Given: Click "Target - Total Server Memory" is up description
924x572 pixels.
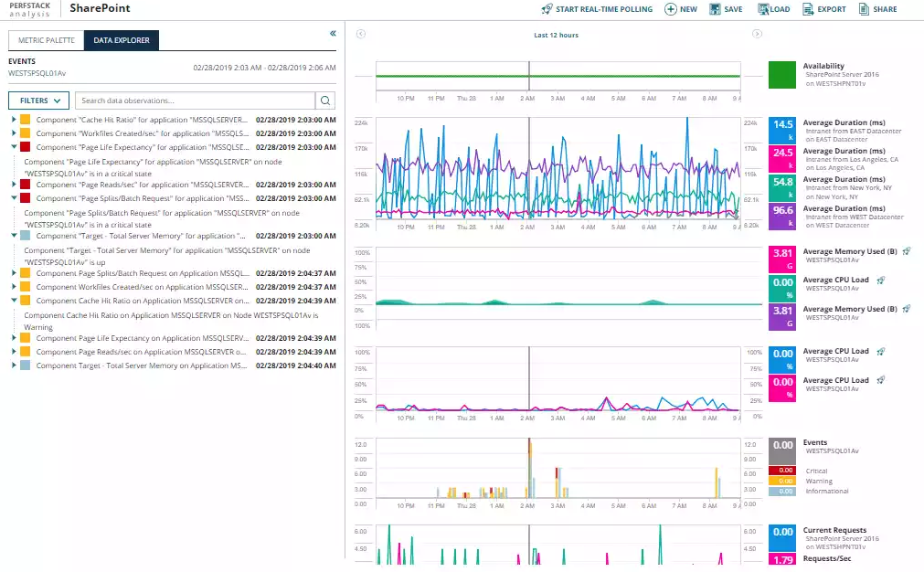Looking at the screenshot, I should pyautogui.click(x=166, y=256).
